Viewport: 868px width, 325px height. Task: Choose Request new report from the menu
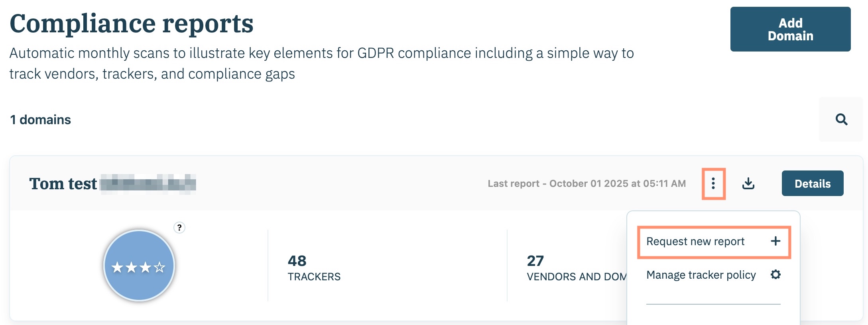tap(695, 242)
